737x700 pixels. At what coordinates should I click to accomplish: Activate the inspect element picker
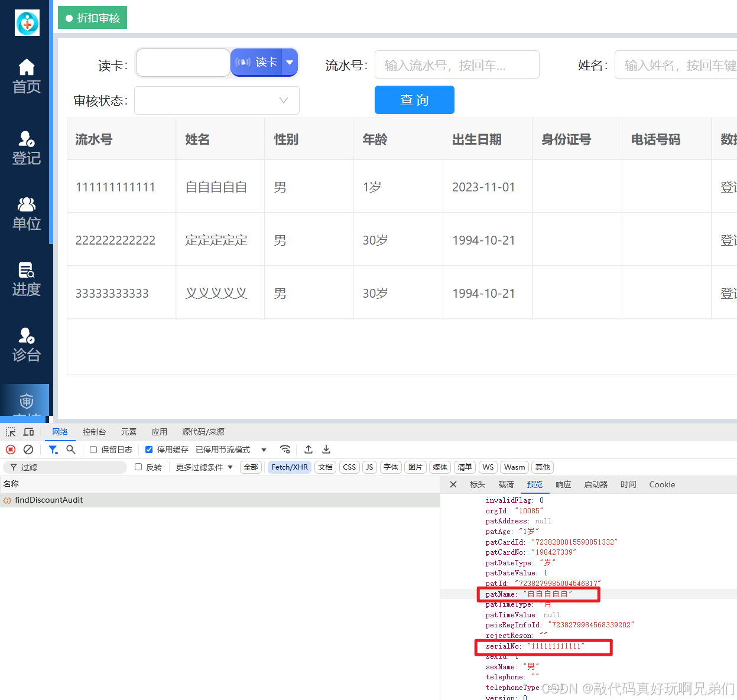(10, 432)
